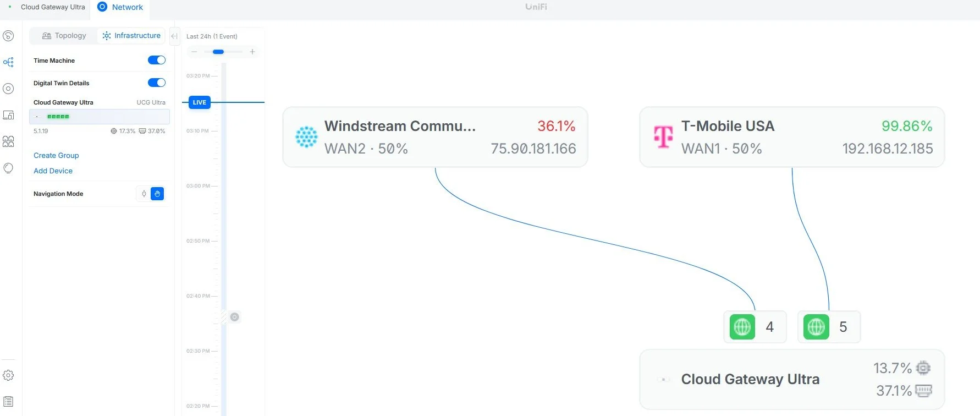Open the client devices icon in the sidebar

[x=8, y=115]
